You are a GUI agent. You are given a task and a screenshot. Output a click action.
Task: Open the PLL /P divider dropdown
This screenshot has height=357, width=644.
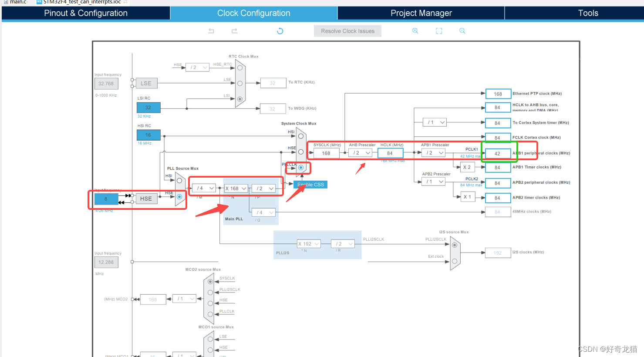pos(264,189)
